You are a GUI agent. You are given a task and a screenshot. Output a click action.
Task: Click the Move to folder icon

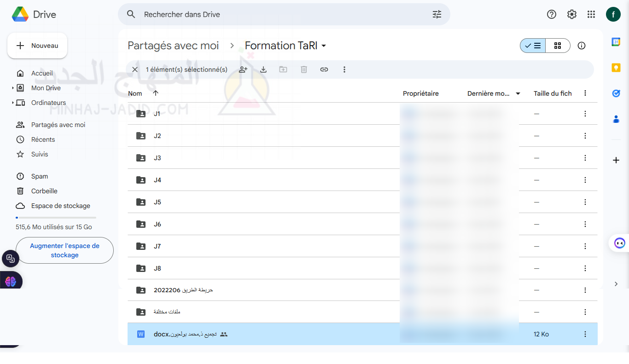pyautogui.click(x=283, y=69)
